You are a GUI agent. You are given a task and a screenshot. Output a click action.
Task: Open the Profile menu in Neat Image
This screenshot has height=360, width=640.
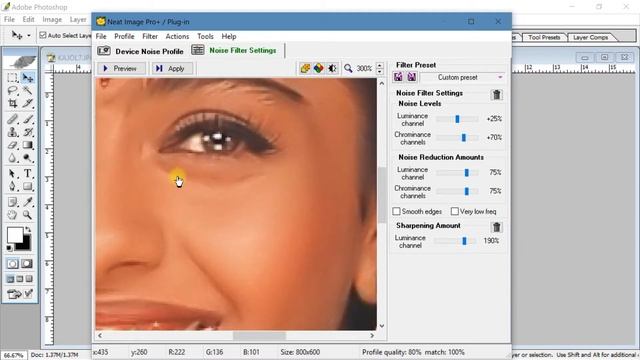tap(124, 36)
